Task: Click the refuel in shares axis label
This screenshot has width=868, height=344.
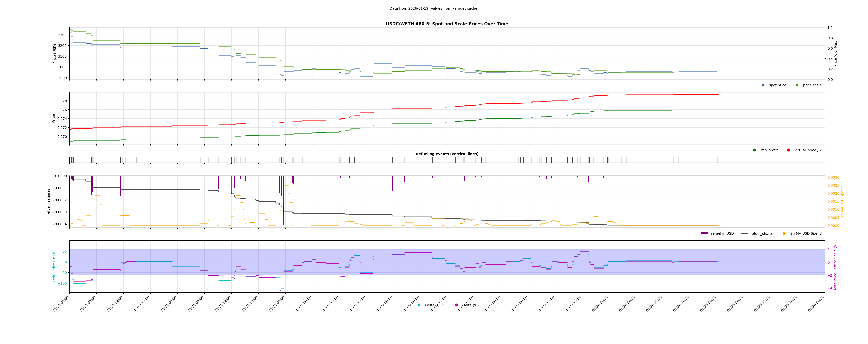Action: [48, 202]
